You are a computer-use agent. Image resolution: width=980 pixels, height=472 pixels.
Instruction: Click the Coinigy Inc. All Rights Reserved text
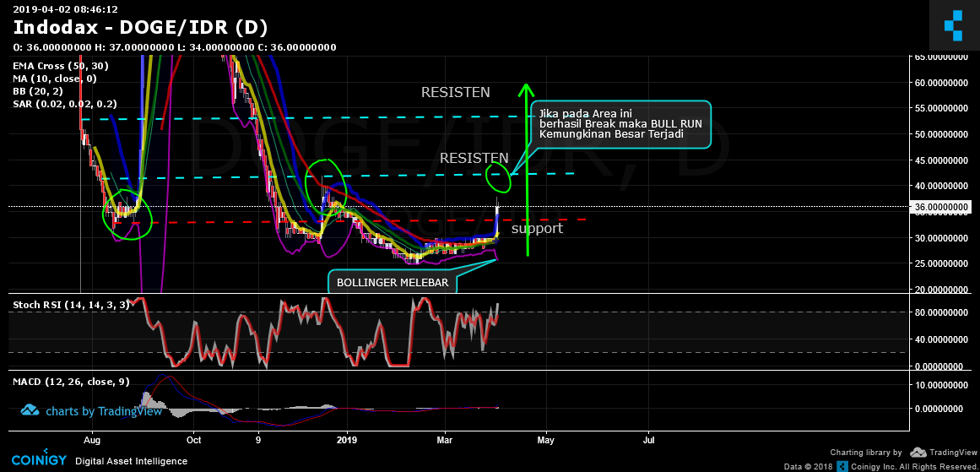913,467
